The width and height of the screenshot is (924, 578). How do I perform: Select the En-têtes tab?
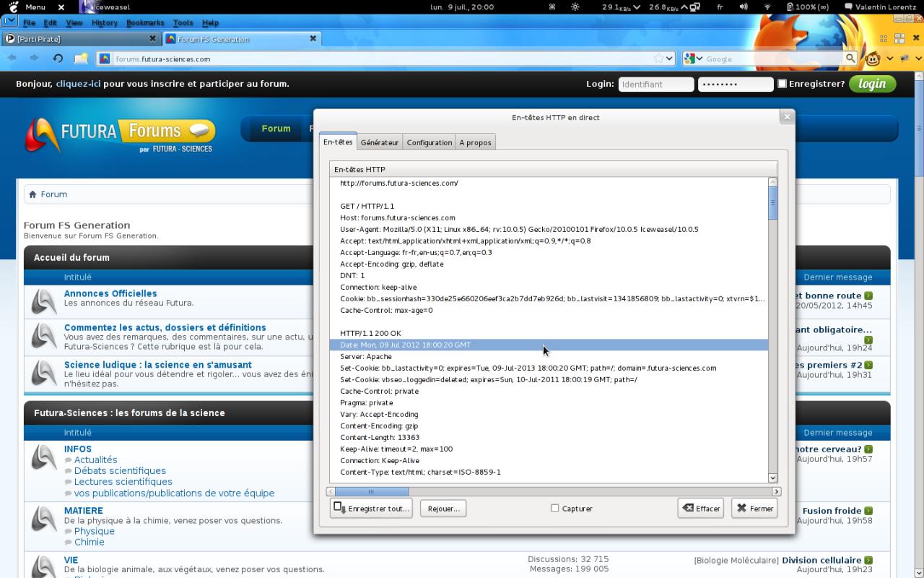pyautogui.click(x=338, y=142)
